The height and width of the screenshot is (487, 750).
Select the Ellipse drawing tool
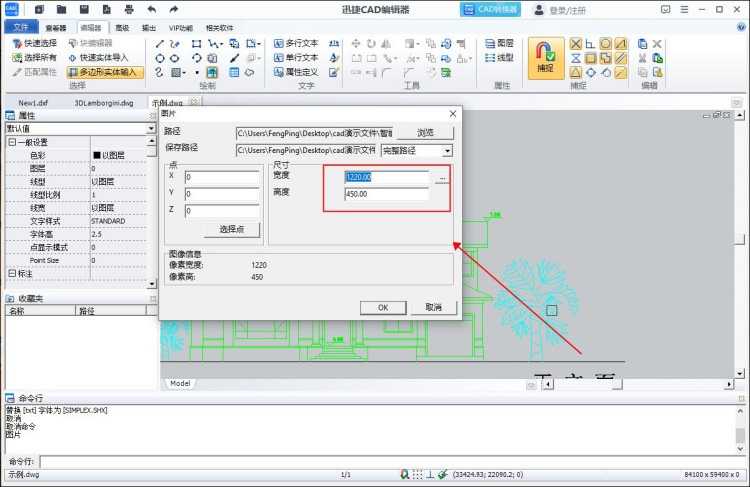[x=175, y=58]
